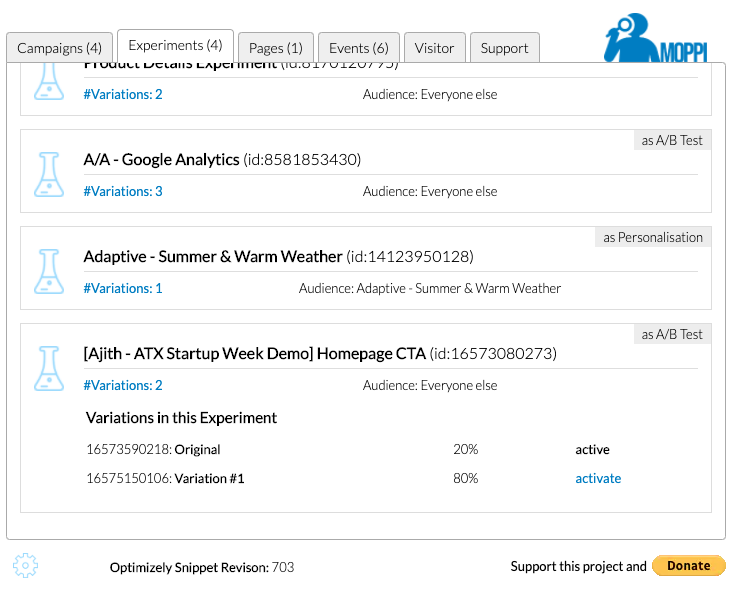Viewport: 731px width, 589px height.
Task: Open A/A - Google Analytics experiment title
Action: (222, 159)
